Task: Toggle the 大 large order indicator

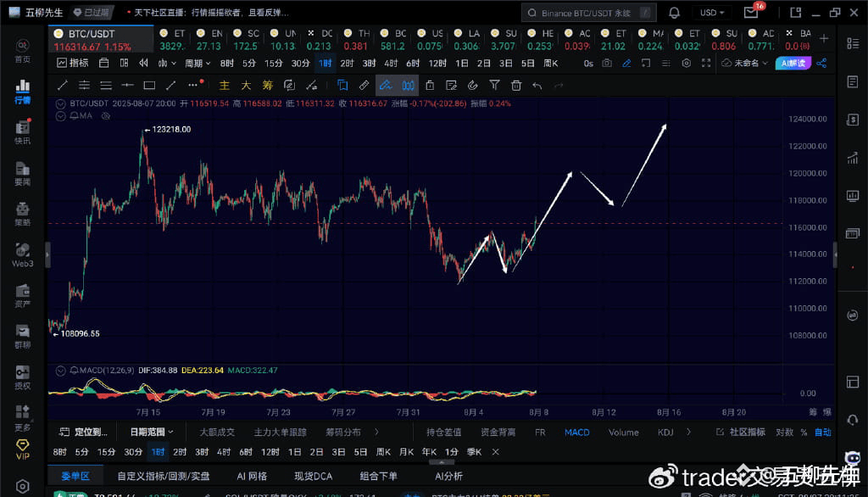Action: pyautogui.click(x=246, y=86)
